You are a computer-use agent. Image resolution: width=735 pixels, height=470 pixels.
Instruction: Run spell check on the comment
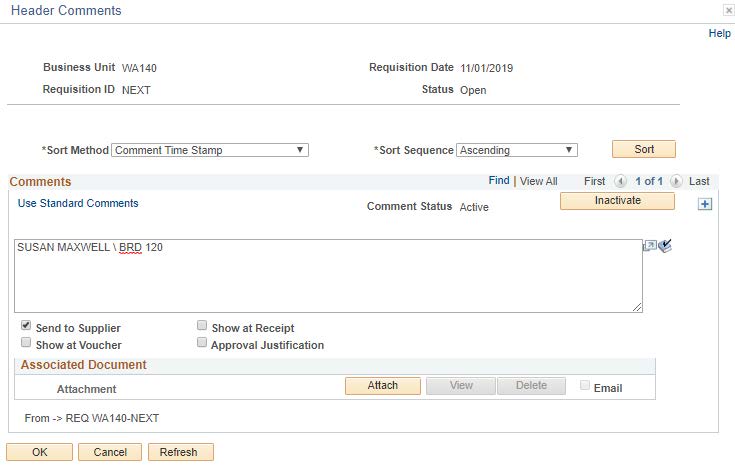tap(665, 246)
